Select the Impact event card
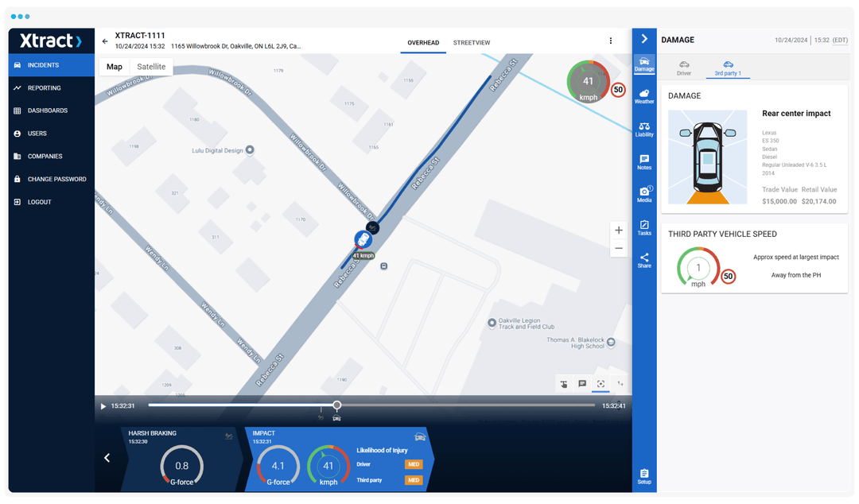Image resolution: width=859 pixels, height=504 pixels. tap(340, 459)
